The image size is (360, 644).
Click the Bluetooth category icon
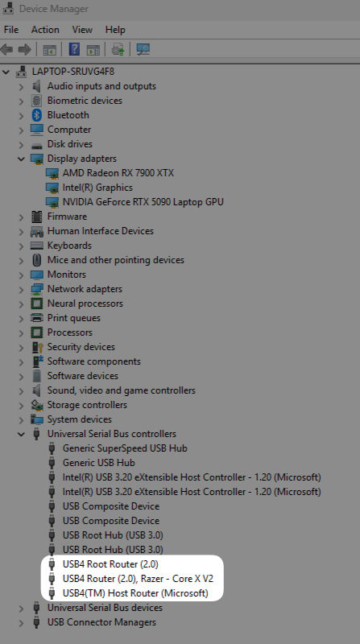36,115
